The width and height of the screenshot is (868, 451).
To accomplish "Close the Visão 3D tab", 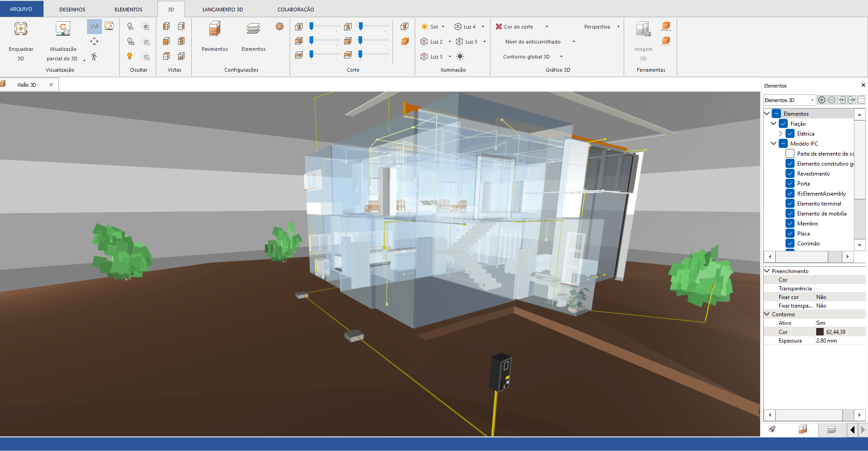I will pos(51,85).
